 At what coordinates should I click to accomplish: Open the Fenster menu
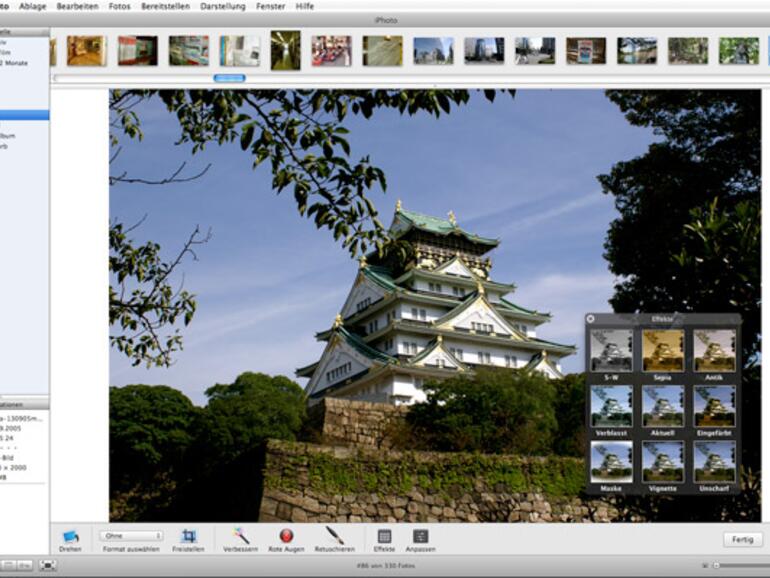pos(271,6)
